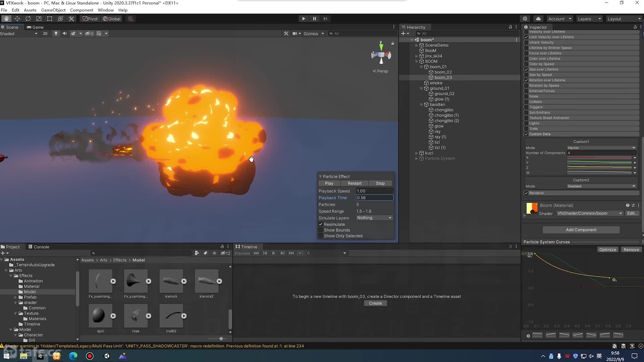The image size is (644, 362).
Task: Enable Velocity over Lifetime module
Action: tap(526, 32)
